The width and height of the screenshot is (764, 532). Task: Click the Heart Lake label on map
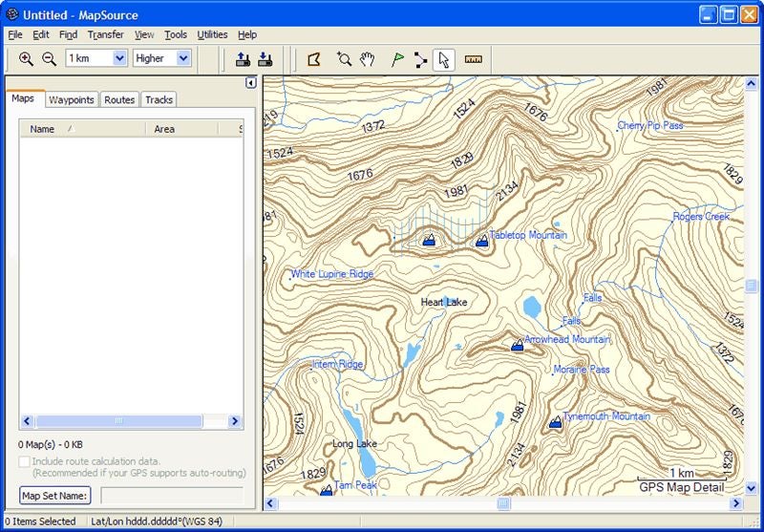[x=444, y=303]
